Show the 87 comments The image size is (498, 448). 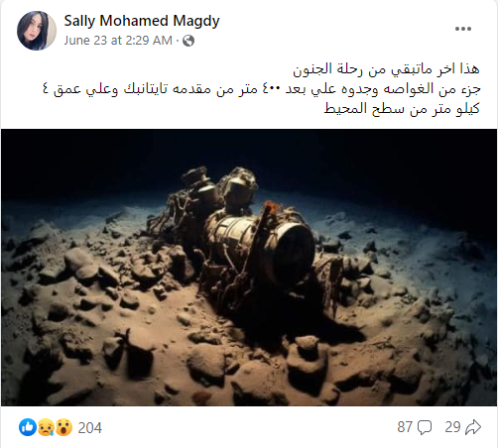coord(405,427)
